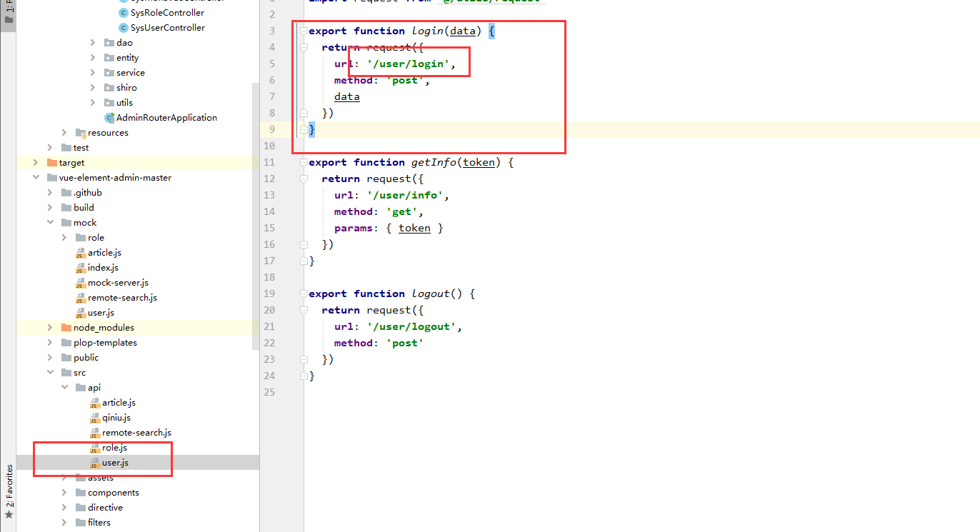The image size is (980, 532).
Task: Open qiniu.js in the api folder
Action: click(116, 418)
